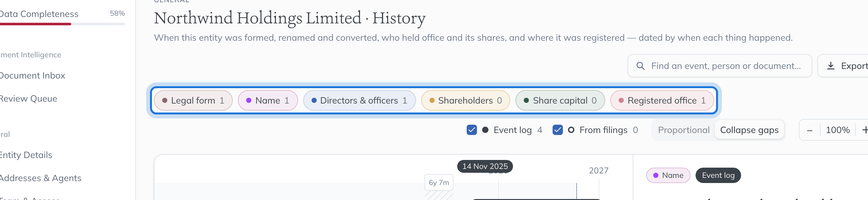
Task: Click the 2027 year label on timeline
Action: pyautogui.click(x=598, y=171)
